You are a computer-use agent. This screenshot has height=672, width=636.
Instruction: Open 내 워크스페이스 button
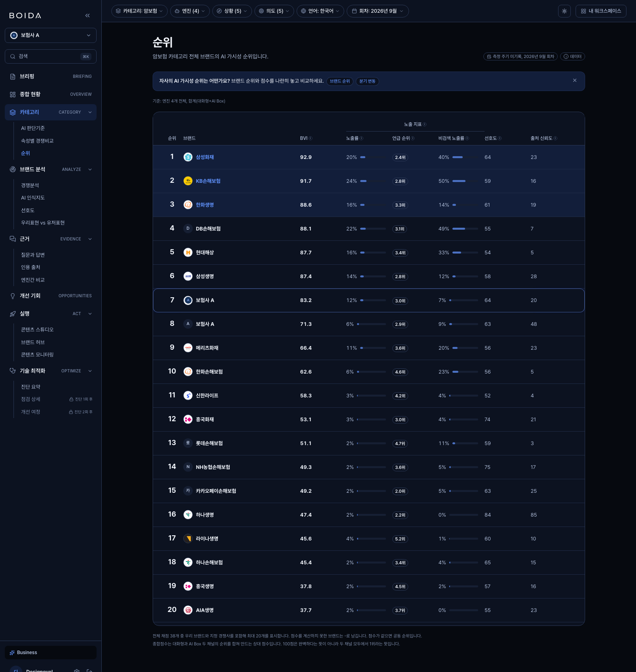coord(601,11)
